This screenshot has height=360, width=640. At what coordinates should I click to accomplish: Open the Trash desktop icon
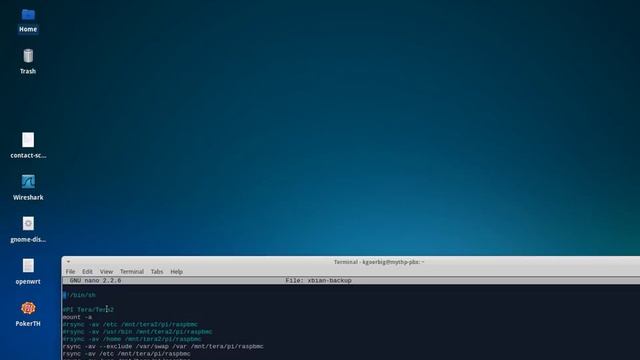[x=28, y=62]
